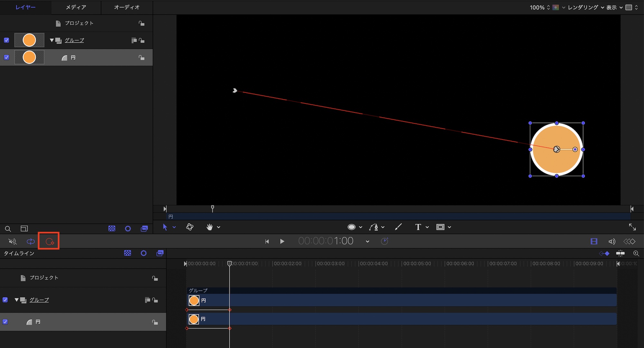Image resolution: width=644 pixels, height=348 pixels.
Task: Select the paint stroke brush tool
Action: point(398,227)
